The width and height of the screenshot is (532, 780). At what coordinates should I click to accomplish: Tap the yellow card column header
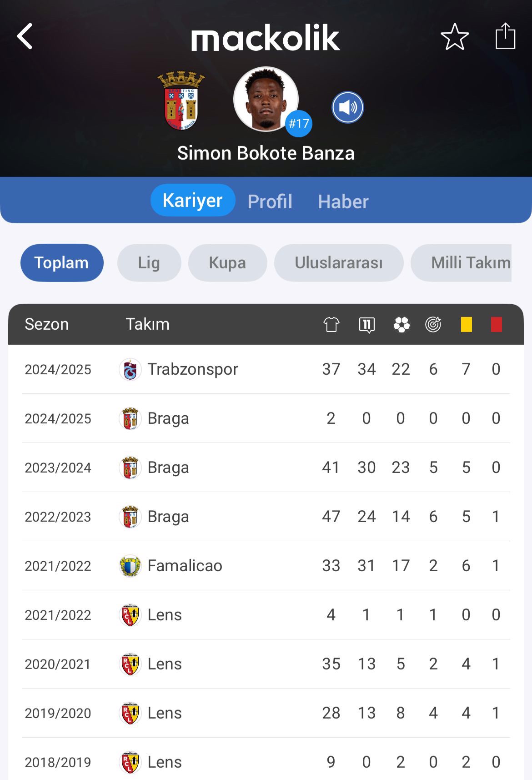click(x=467, y=324)
